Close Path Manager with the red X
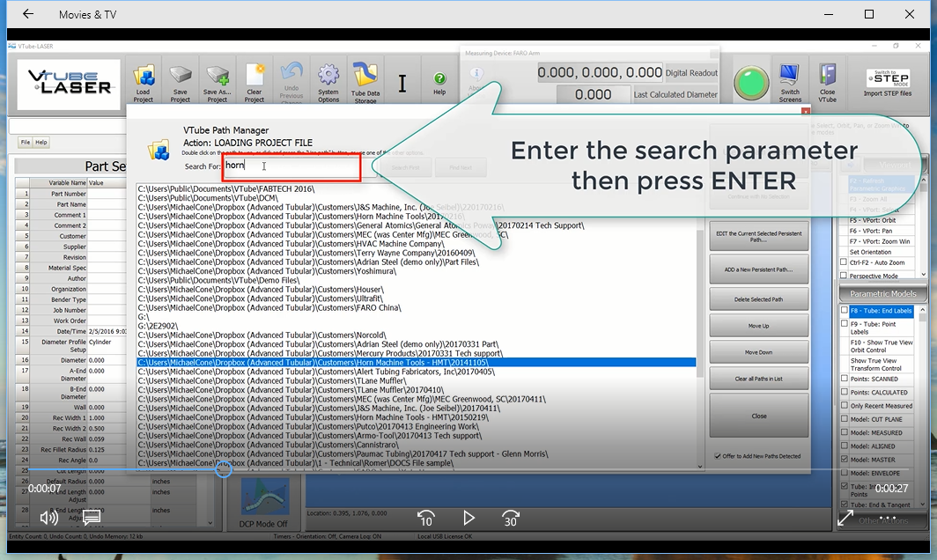 (806, 111)
